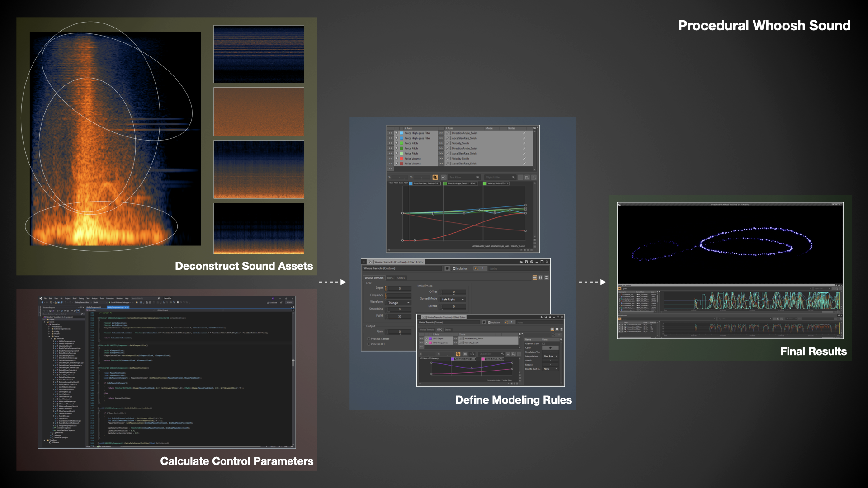Image resolution: width=868 pixels, height=488 pixels.
Task: Toggle the Inclusion checkbox in front Effect Editor
Action: (489, 322)
